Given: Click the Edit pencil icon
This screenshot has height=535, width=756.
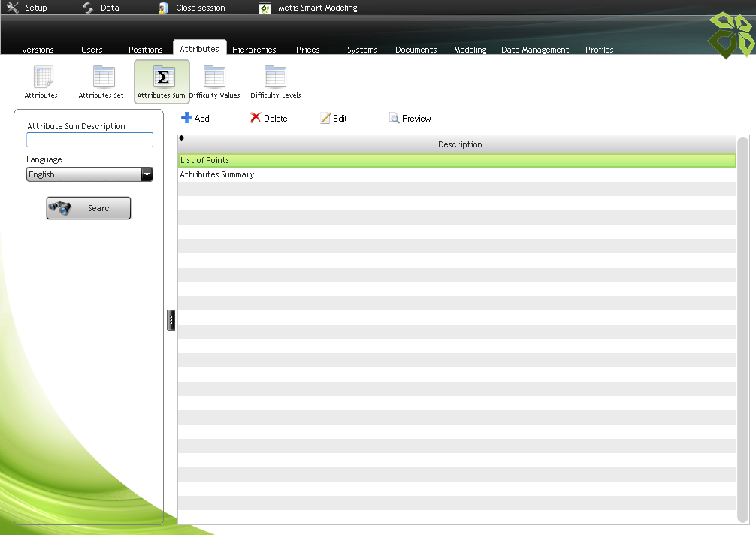Looking at the screenshot, I should (325, 118).
